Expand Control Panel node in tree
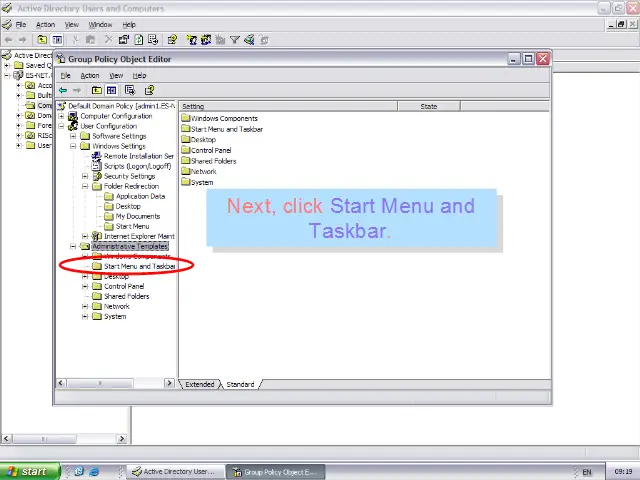The image size is (640, 480). point(85,287)
